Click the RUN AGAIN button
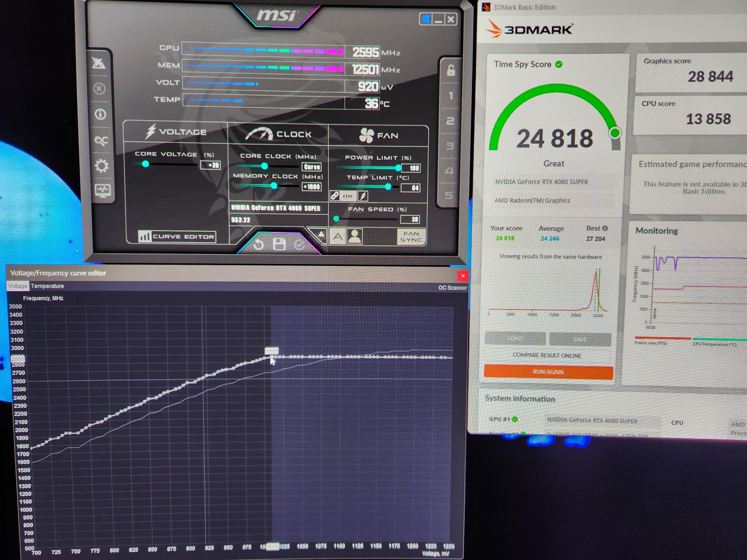This screenshot has width=747, height=560. tap(548, 372)
